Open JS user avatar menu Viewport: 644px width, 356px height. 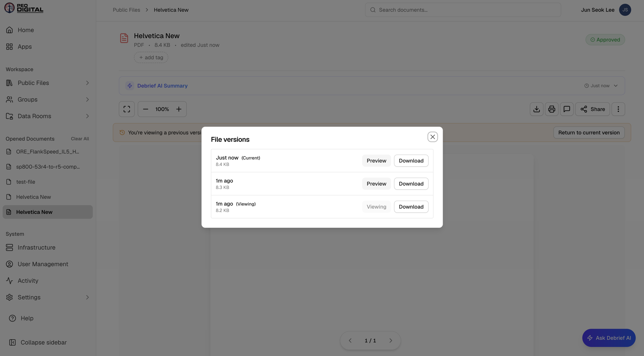pyautogui.click(x=625, y=10)
